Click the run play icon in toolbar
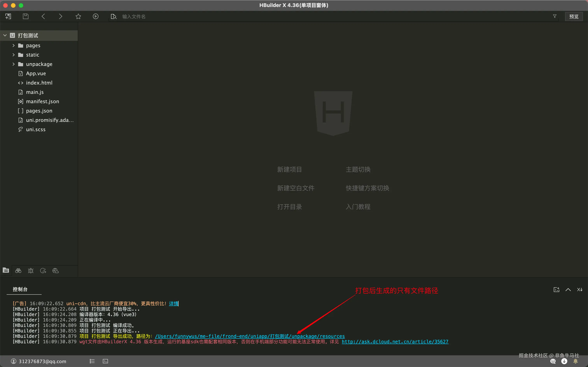 (96, 17)
